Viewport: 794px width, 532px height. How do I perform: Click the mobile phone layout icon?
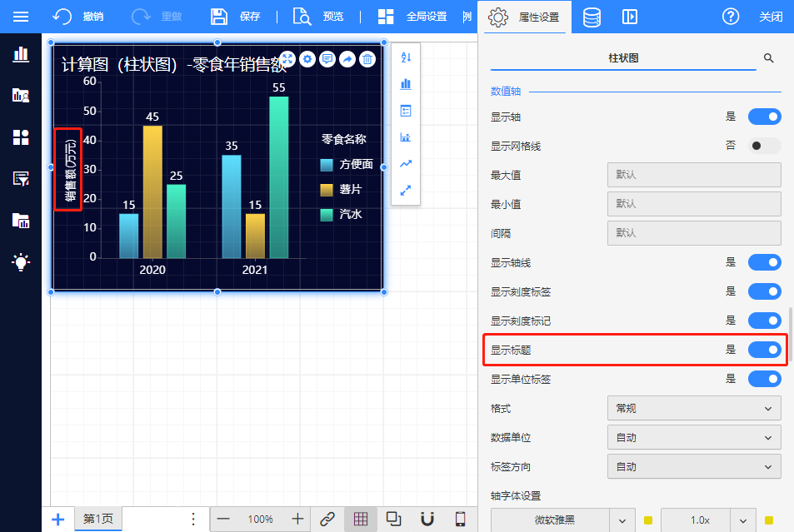point(460,519)
